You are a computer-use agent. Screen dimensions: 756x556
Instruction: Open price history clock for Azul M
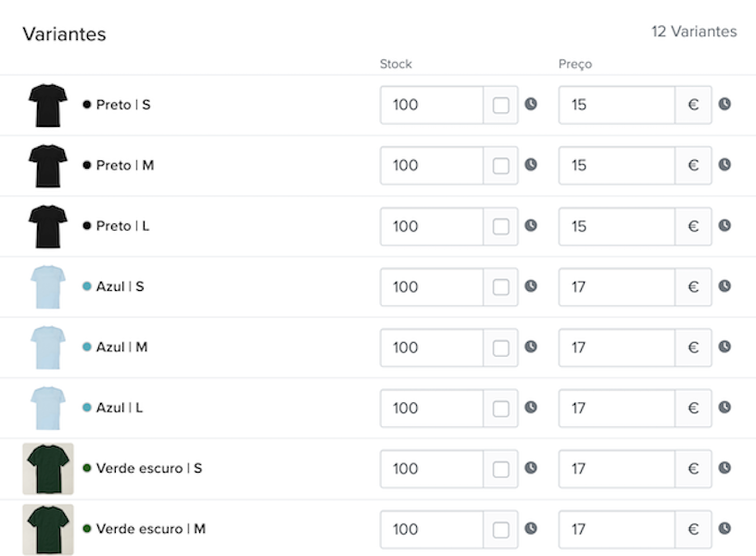[724, 347]
